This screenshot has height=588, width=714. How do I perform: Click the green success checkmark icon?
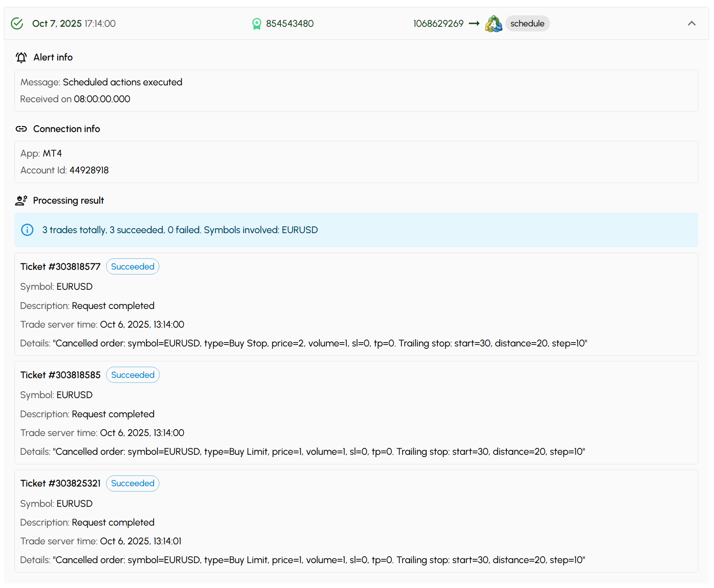pos(17,23)
